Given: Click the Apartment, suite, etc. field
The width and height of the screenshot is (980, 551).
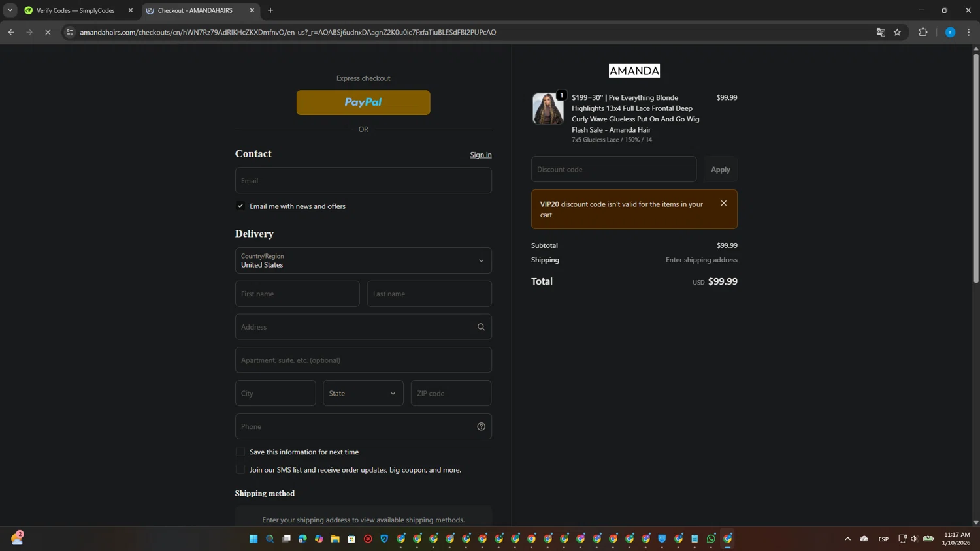Looking at the screenshot, I should pyautogui.click(x=363, y=360).
